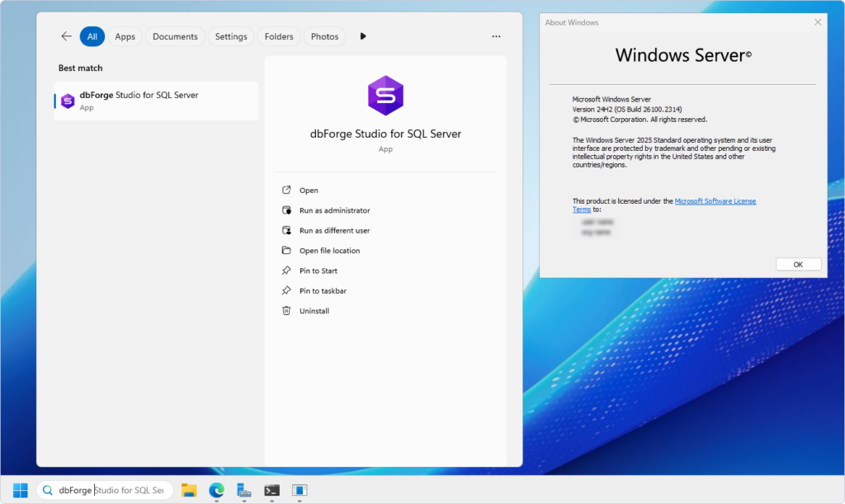Click the Microsoft Corporation copyright line
Screen dimensions: 845x504
pos(640,120)
